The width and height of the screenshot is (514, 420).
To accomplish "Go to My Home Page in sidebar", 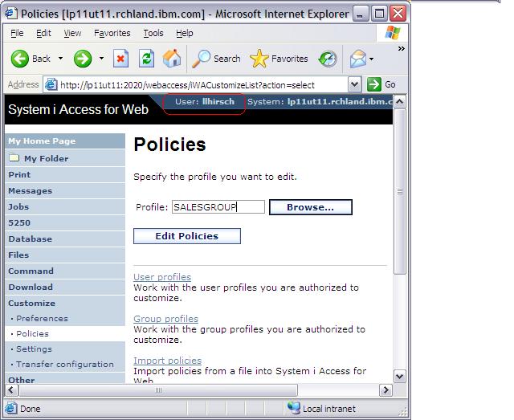I will click(65, 141).
